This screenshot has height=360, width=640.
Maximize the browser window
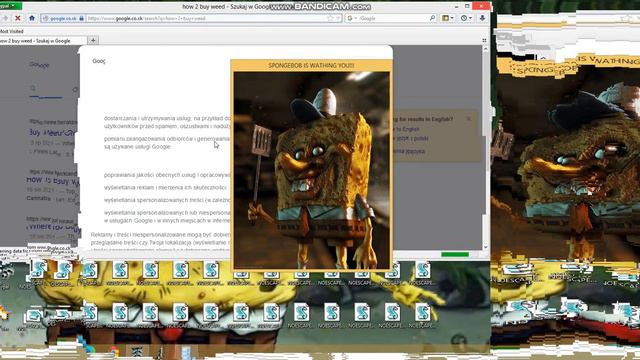pyautogui.click(x=467, y=6)
